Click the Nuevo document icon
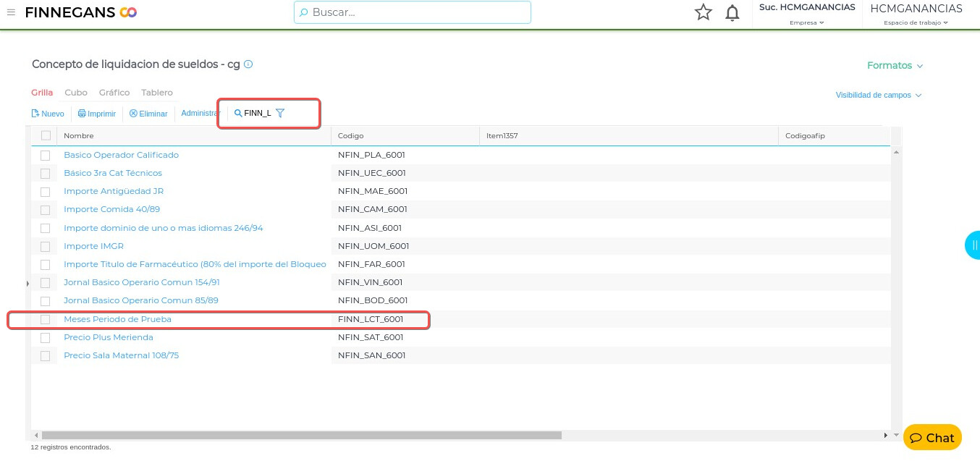980x461 pixels. tap(35, 114)
